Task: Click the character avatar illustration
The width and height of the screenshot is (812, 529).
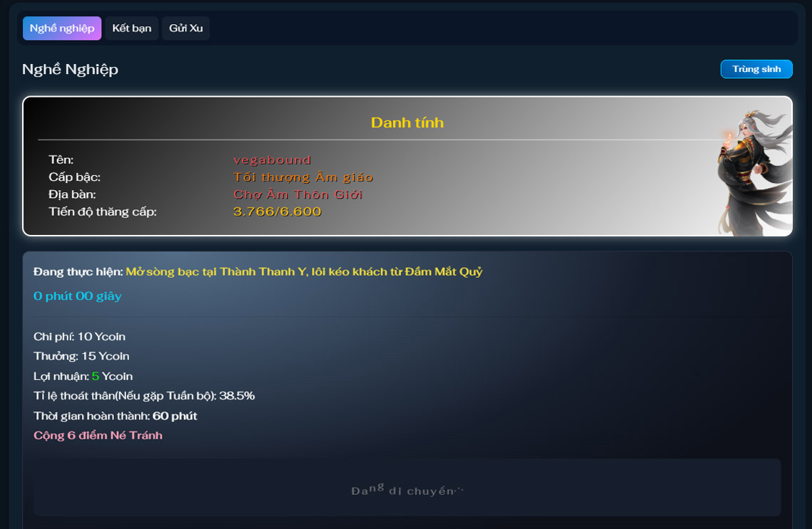Action: (x=755, y=172)
